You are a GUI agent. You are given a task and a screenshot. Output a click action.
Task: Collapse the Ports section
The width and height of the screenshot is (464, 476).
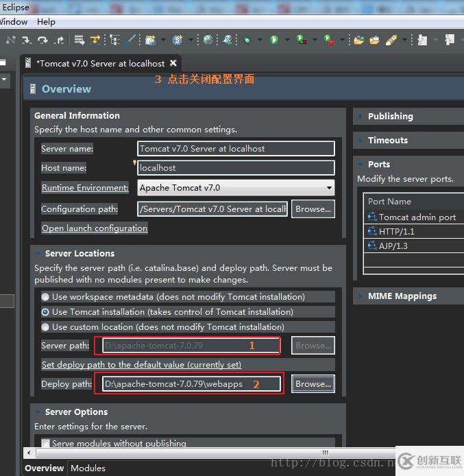[360, 164]
